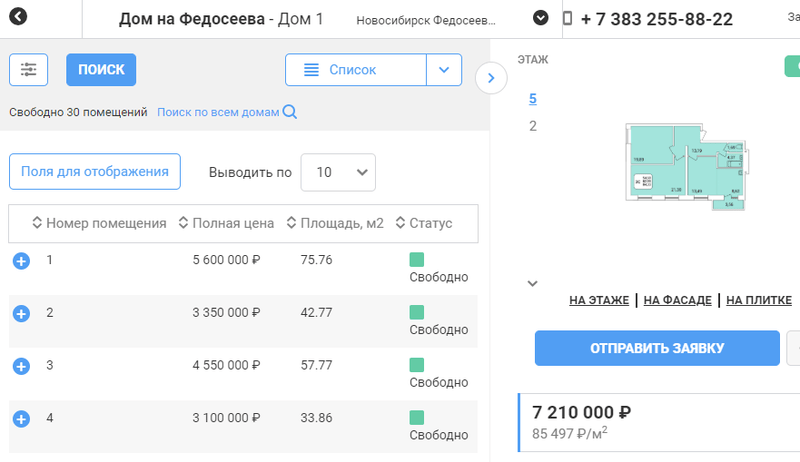Expand the chevron below the floor list
This screenshot has height=462, width=800.
533,283
